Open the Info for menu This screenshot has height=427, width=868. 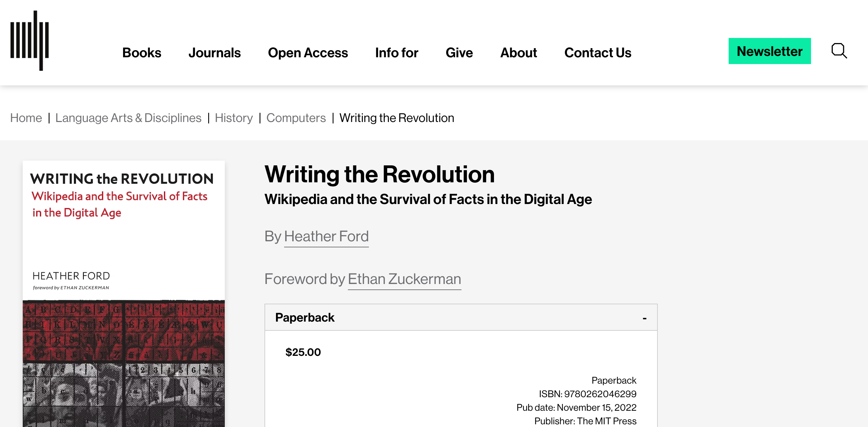397,53
